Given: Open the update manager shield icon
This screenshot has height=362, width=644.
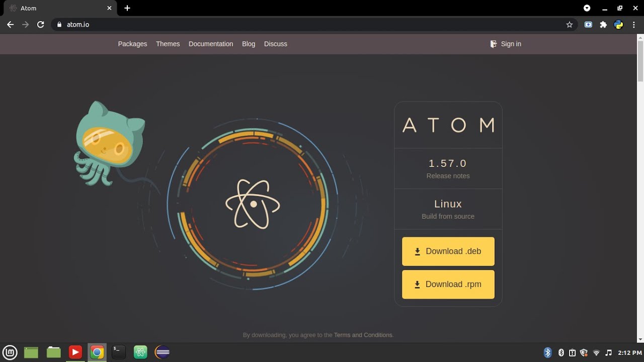Looking at the screenshot, I should coord(584,353).
